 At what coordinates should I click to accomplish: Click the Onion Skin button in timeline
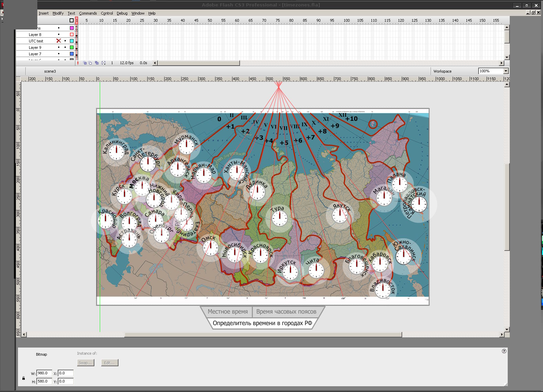[85, 63]
